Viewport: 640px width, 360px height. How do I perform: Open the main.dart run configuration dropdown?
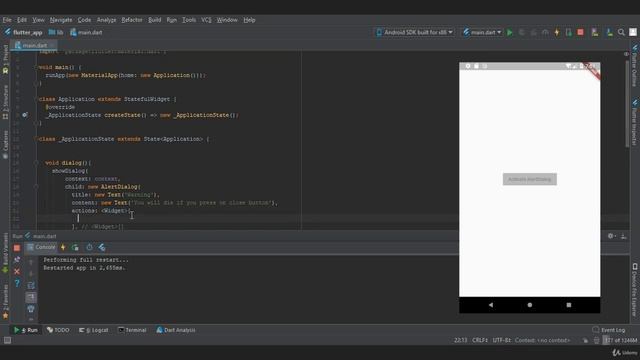(x=482, y=32)
